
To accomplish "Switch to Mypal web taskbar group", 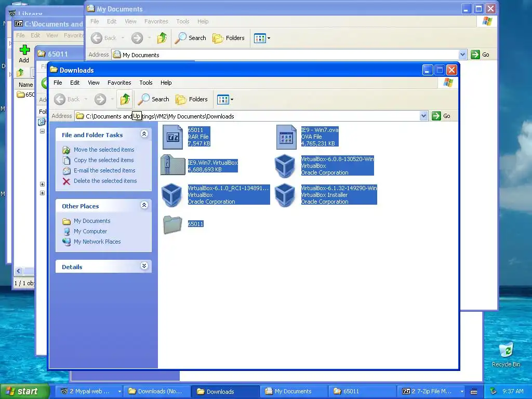I will [90, 391].
